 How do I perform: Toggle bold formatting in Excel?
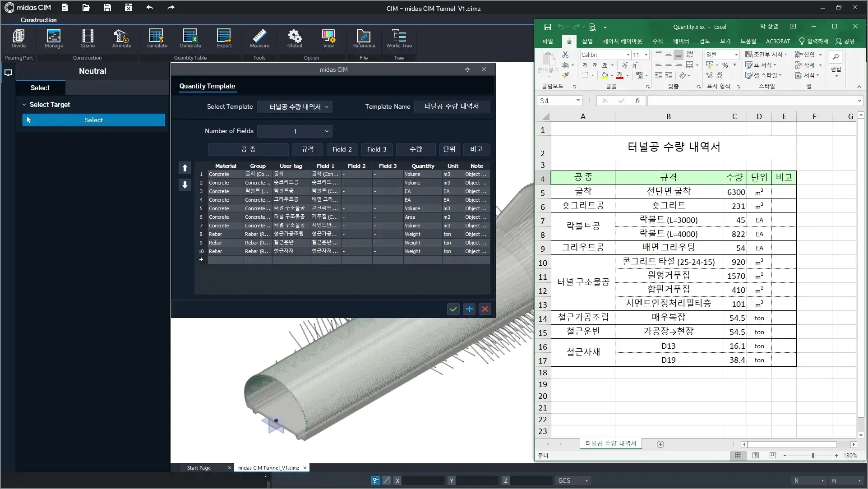tap(585, 65)
